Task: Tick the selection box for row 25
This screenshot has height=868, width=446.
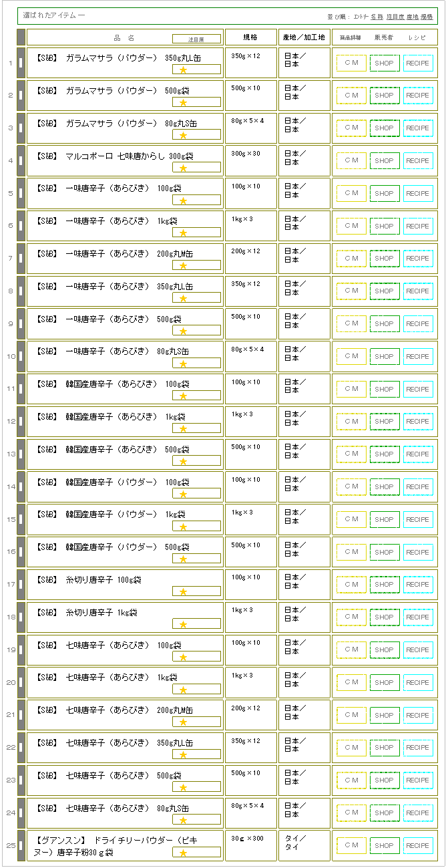Action: coord(21,846)
